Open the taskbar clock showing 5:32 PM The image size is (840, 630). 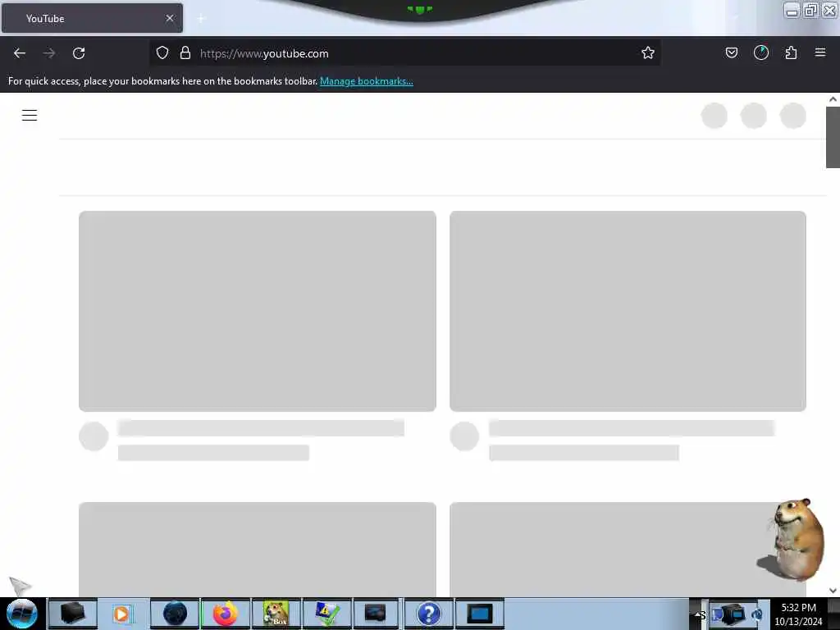(x=798, y=614)
